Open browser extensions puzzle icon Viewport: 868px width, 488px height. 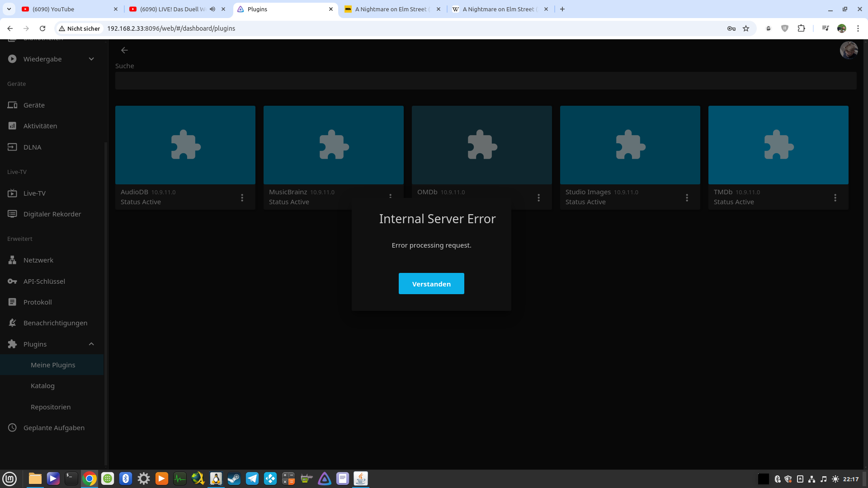(x=801, y=28)
